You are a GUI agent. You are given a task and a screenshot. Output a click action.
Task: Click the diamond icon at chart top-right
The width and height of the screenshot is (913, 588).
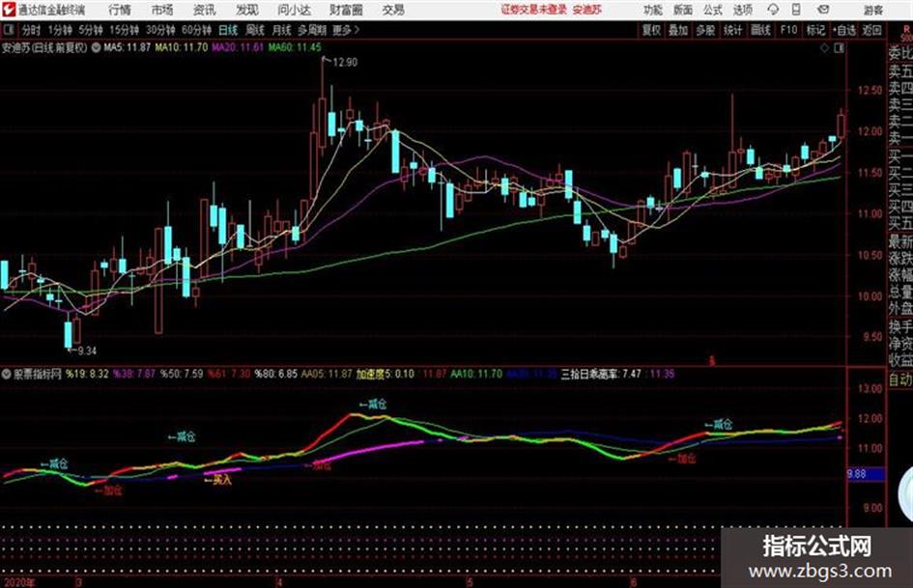pos(824,48)
